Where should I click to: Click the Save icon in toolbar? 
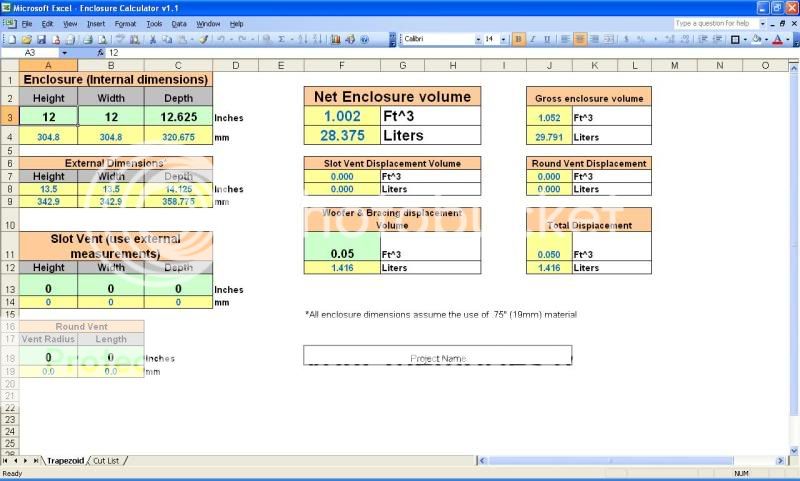[x=42, y=39]
